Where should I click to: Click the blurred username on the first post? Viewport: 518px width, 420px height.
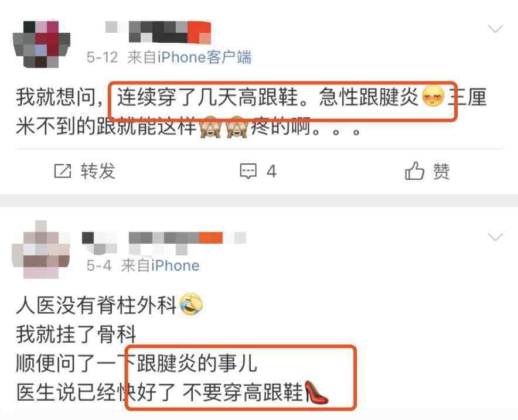point(158,32)
